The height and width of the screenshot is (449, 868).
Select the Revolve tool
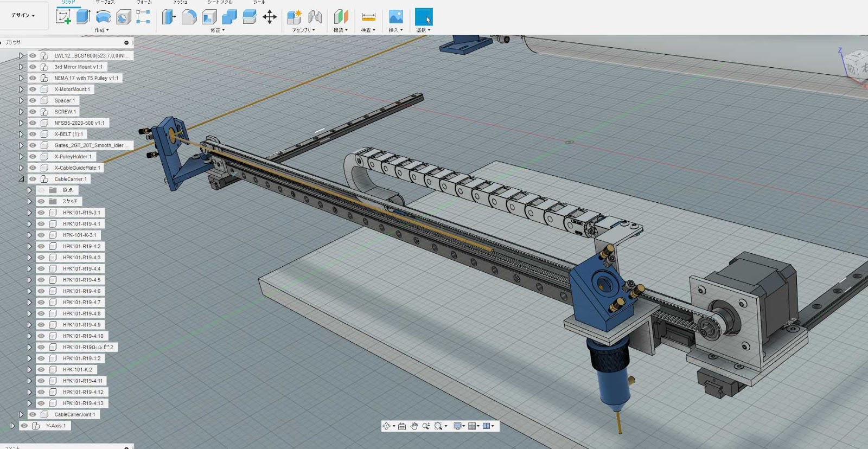coord(103,17)
